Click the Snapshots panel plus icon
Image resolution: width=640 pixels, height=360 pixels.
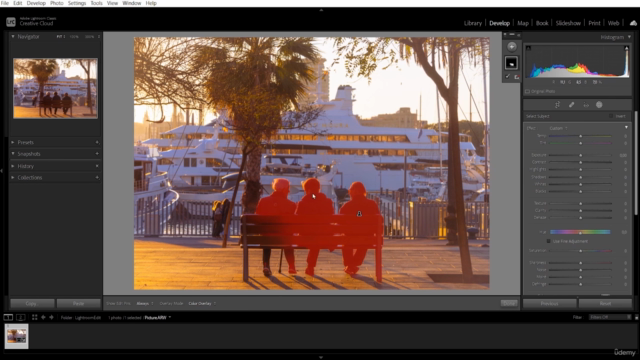coord(97,154)
